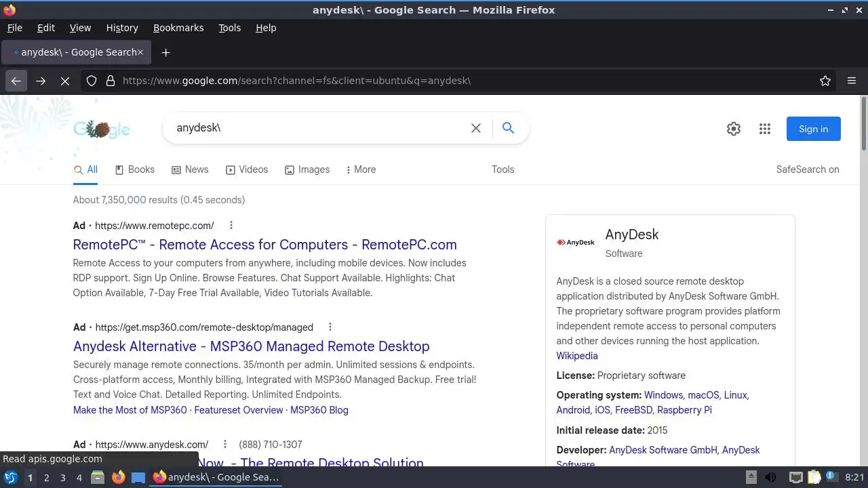Open the MSP360 Blog link
This screenshot has width=868, height=488.
(x=319, y=410)
